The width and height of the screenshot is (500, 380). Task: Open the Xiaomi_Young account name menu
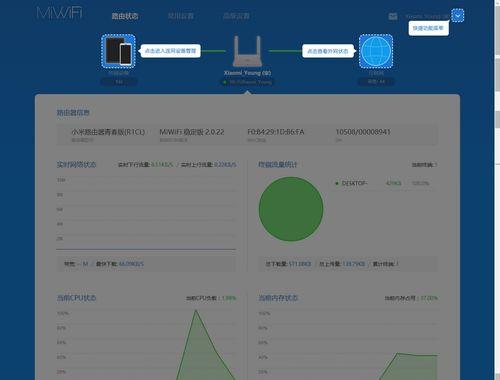pyautogui.click(x=427, y=16)
